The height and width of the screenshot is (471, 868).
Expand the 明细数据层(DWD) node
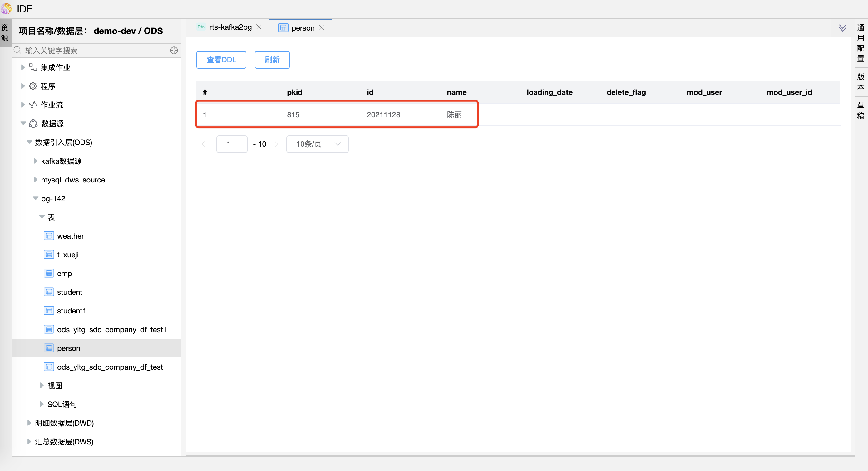[29, 423]
